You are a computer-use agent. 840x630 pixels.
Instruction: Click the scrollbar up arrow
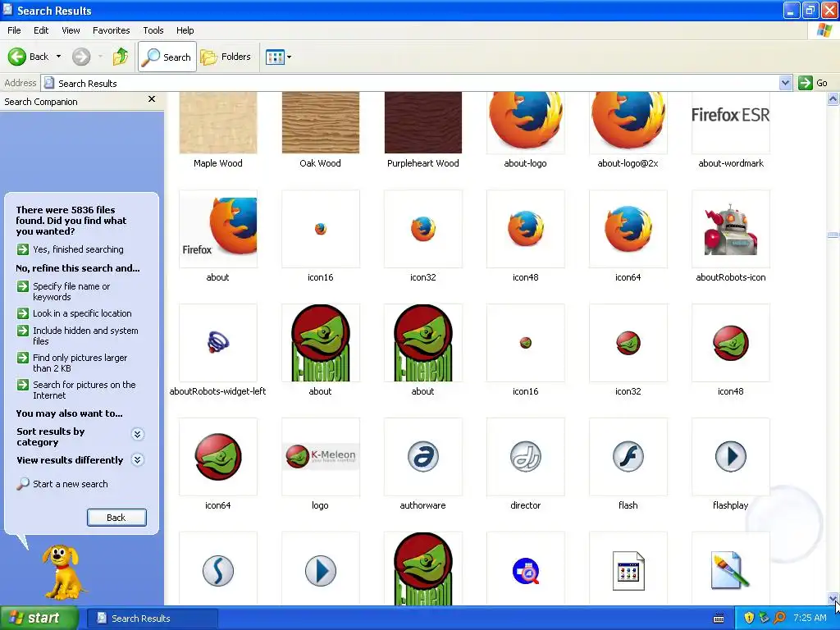point(833,98)
